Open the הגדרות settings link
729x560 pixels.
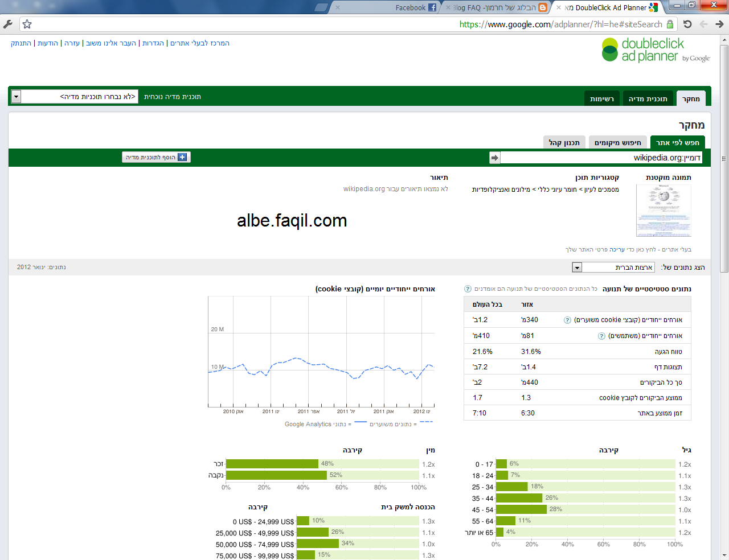[x=153, y=43]
